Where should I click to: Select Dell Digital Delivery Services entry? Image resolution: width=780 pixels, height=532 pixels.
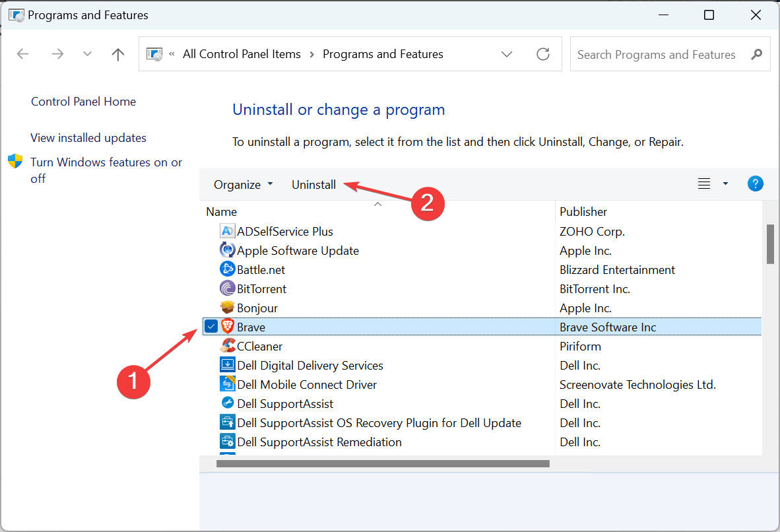[x=310, y=365]
